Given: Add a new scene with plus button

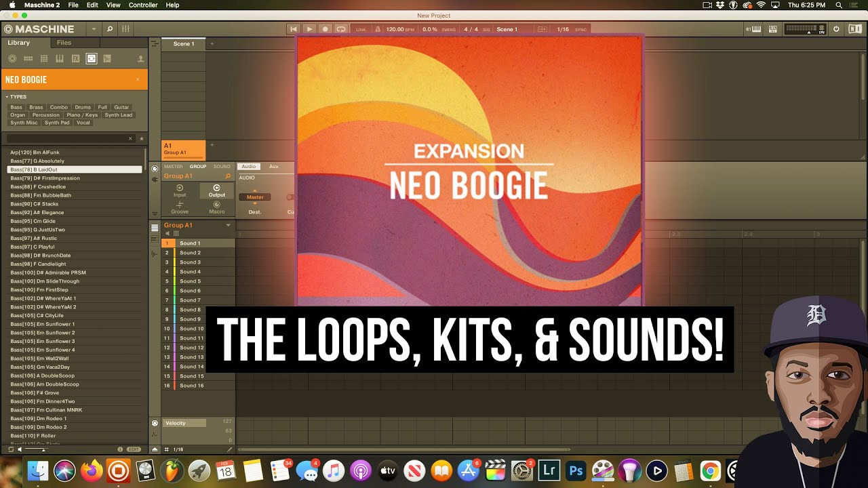Looking at the screenshot, I should tap(212, 43).
